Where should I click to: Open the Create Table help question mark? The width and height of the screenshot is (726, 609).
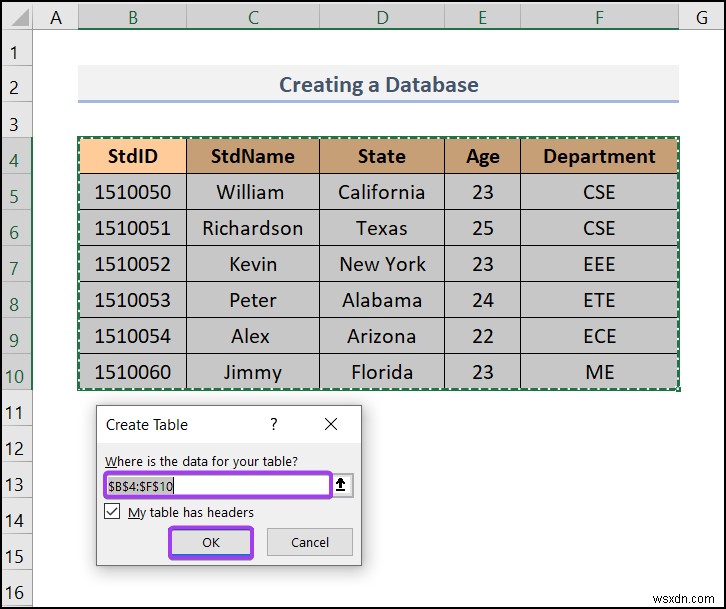(x=274, y=424)
